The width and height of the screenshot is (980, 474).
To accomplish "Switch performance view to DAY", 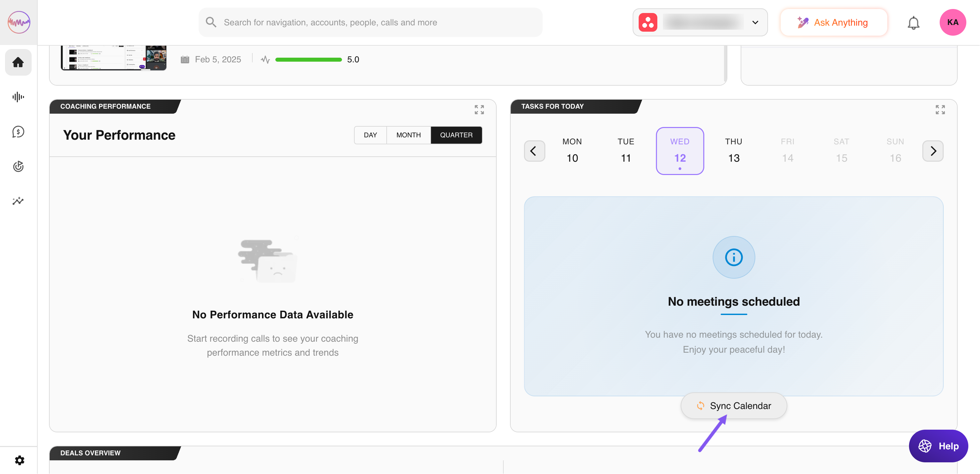I will [x=370, y=135].
